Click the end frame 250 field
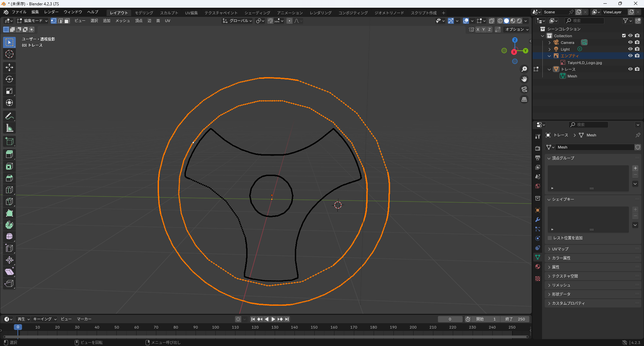Image resolution: width=644 pixels, height=346 pixels. coord(515,319)
